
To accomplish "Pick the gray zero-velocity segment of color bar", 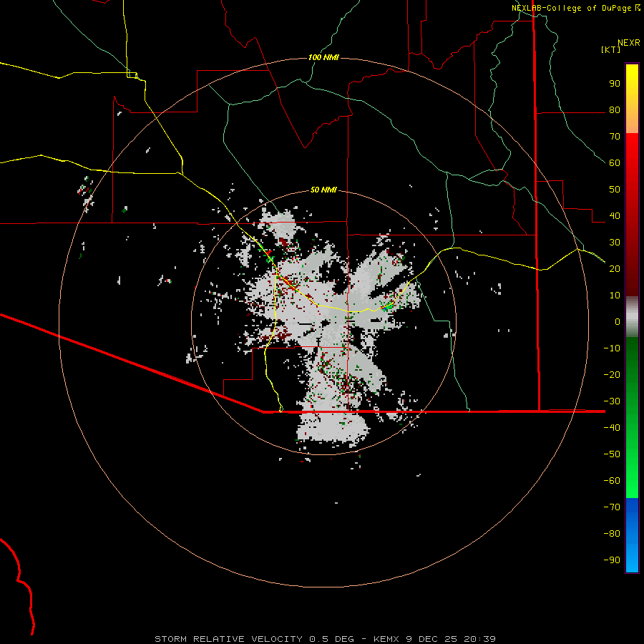I will point(632,317).
